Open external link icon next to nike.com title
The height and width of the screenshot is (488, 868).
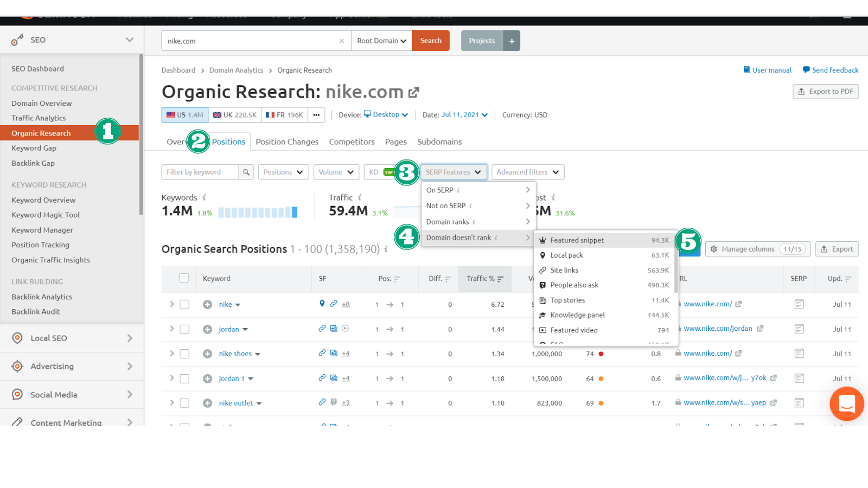click(414, 93)
